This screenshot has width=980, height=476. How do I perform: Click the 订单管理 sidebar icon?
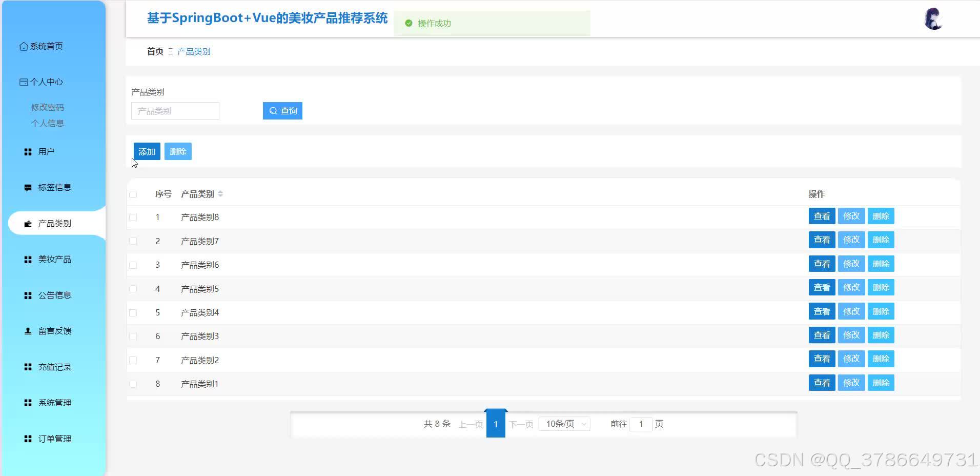[28, 439]
